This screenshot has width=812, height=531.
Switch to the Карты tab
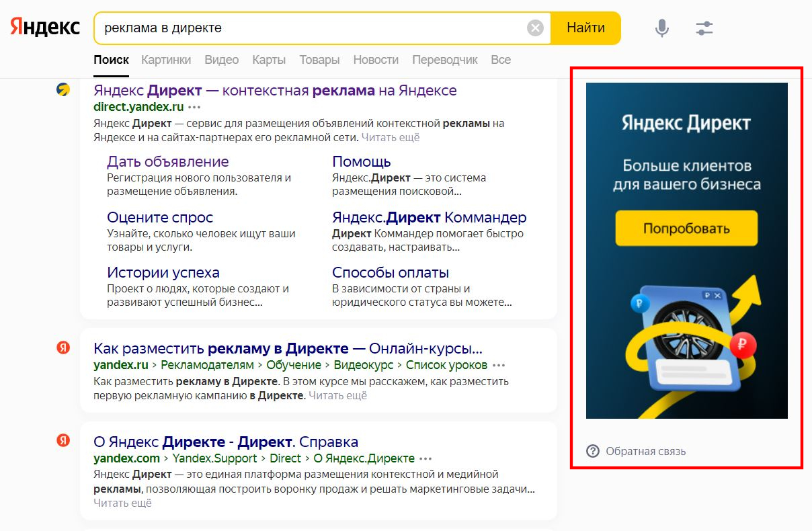coord(269,60)
